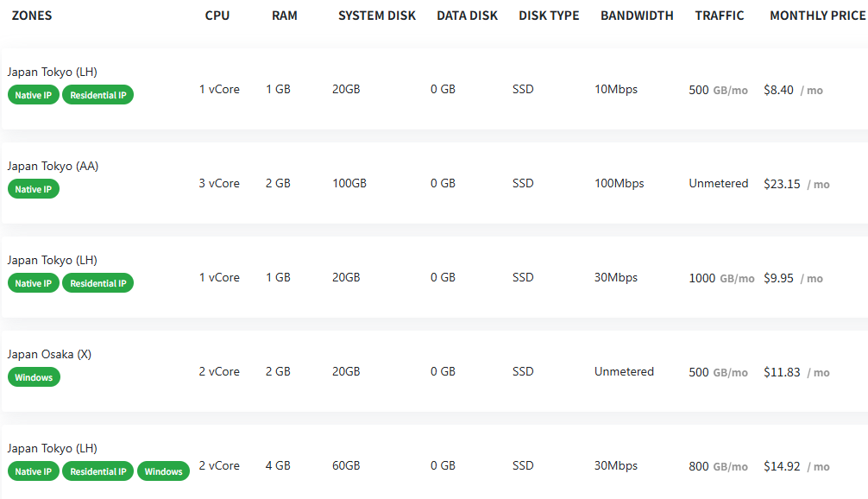
Task: Open the Japan Tokyo (AA) zone
Action: pos(53,166)
